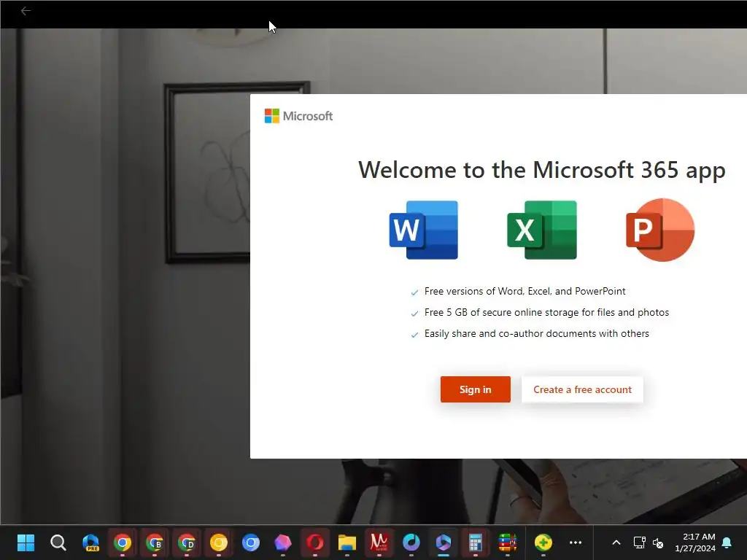Open WinRAR books icon in taskbar
The image size is (747, 560).
(x=508, y=542)
